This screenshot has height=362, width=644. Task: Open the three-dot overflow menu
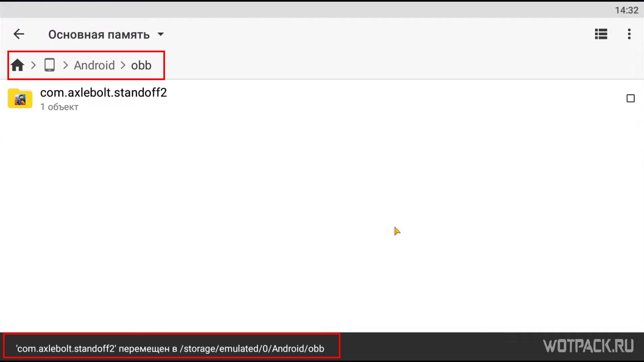[629, 34]
